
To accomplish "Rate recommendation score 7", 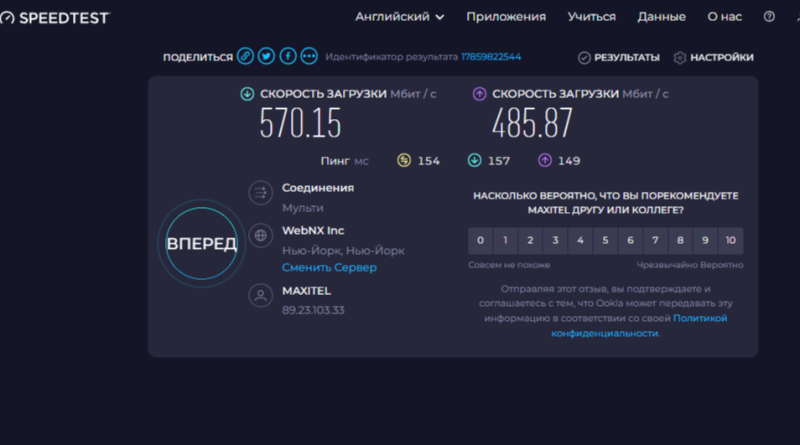I will tap(655, 240).
